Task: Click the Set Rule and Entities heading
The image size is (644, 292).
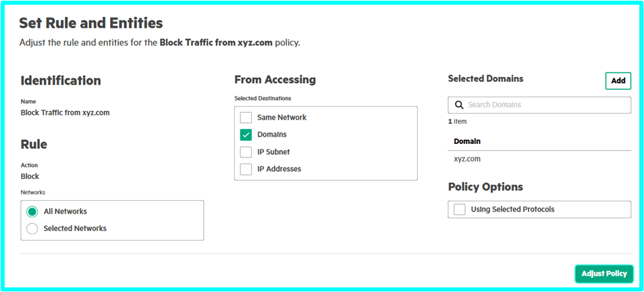Action: [x=91, y=23]
